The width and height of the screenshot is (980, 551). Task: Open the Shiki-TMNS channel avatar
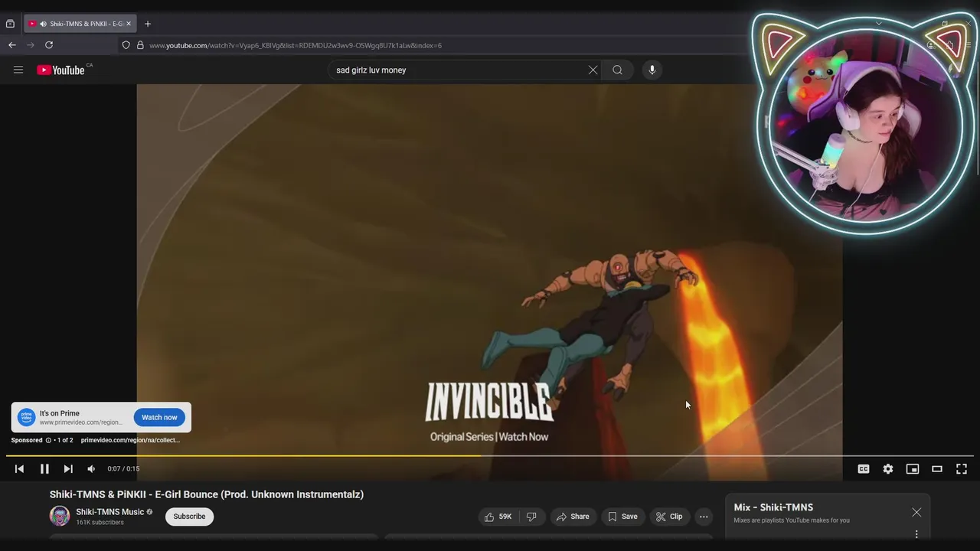(60, 516)
